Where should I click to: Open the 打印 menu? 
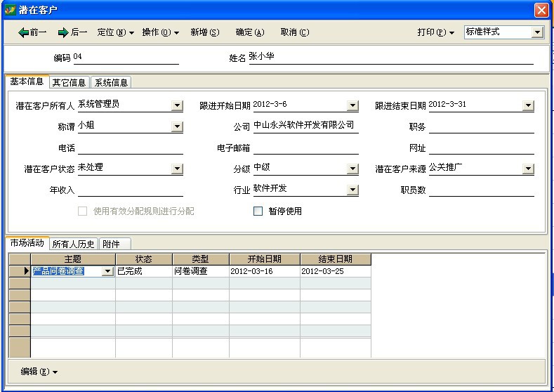click(435, 32)
